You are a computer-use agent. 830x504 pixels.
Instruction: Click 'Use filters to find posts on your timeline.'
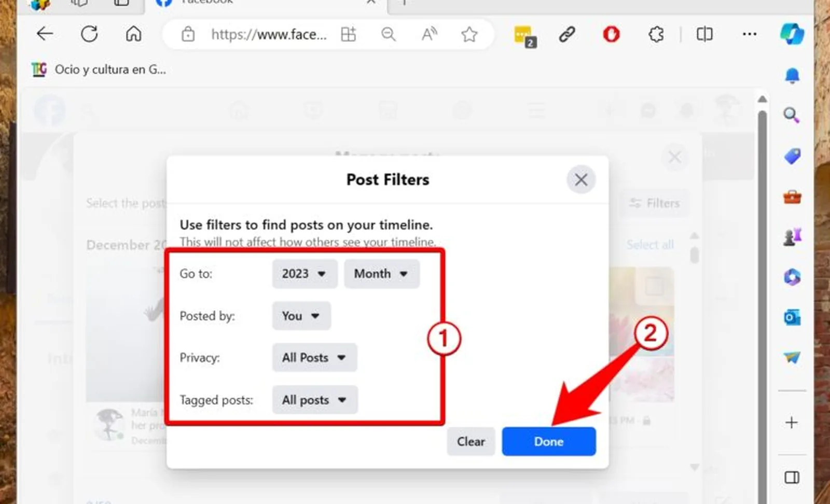[306, 225]
